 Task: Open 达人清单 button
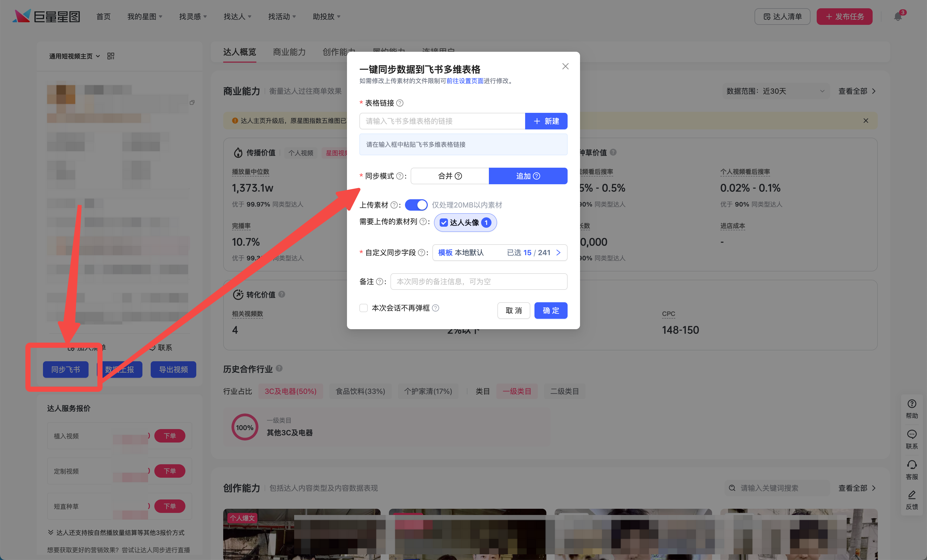pos(783,17)
